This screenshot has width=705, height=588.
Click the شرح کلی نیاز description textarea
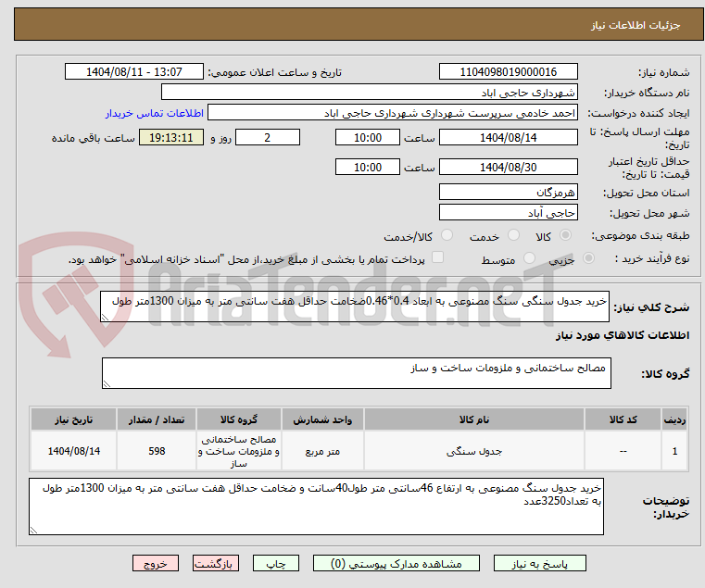pyautogui.click(x=355, y=307)
